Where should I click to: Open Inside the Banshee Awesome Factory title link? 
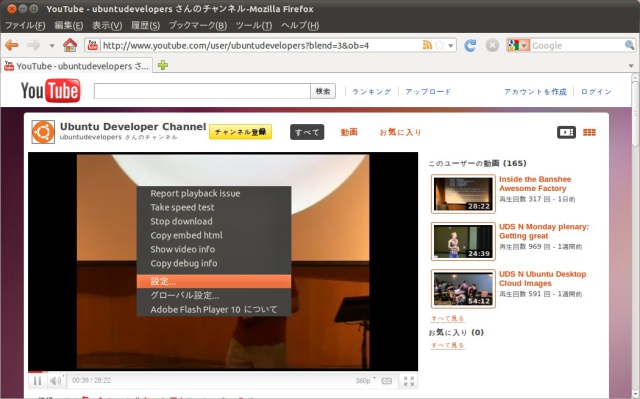(535, 184)
